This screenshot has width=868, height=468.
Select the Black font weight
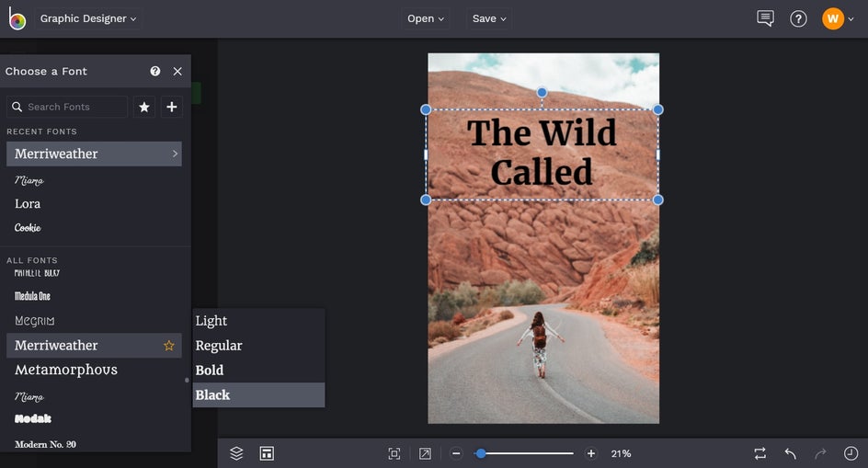pos(258,394)
